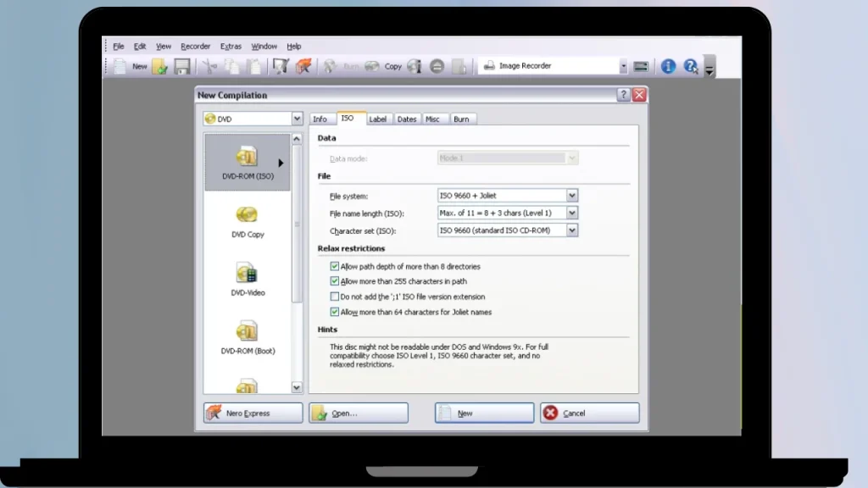
Task: Open the File menu
Action: click(119, 47)
